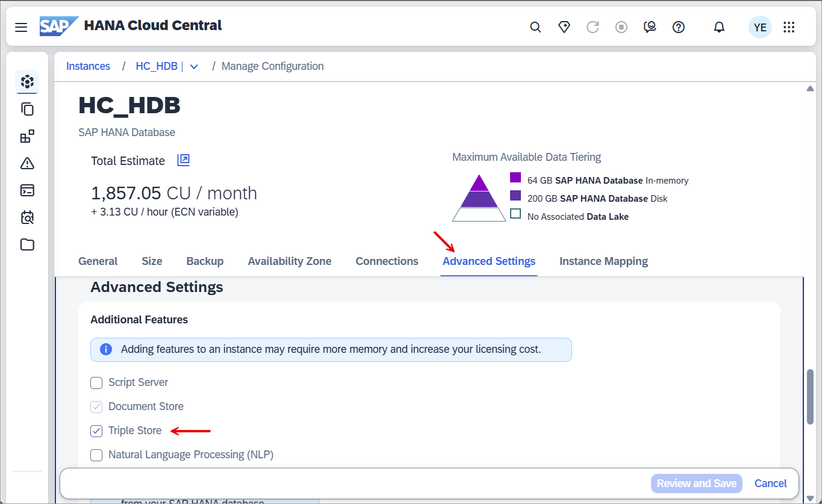
Task: Click the 'Total Estimate' label
Action: coord(128,161)
